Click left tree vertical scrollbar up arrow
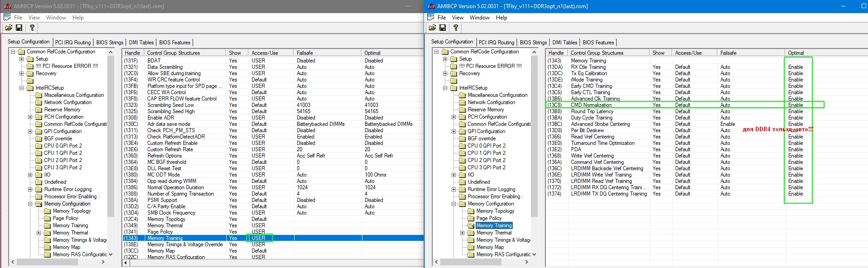This screenshot has width=868, height=268. [110, 52]
